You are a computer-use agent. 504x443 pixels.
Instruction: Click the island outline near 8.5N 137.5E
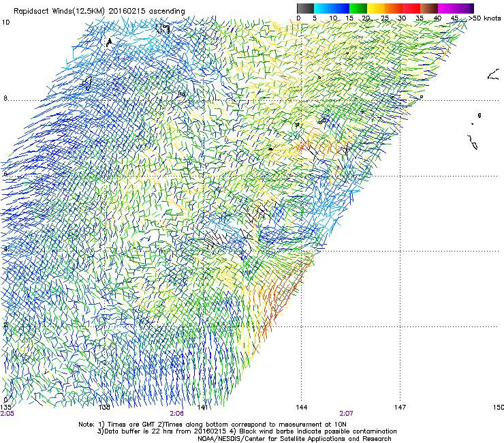tap(87, 83)
